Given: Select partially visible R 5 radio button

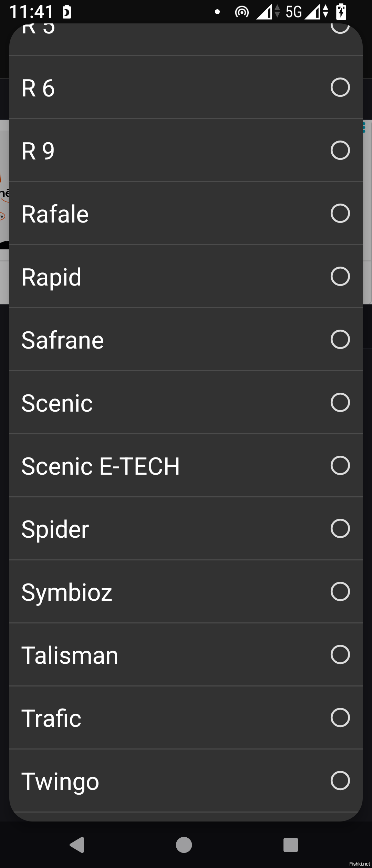Looking at the screenshot, I should [x=340, y=28].
